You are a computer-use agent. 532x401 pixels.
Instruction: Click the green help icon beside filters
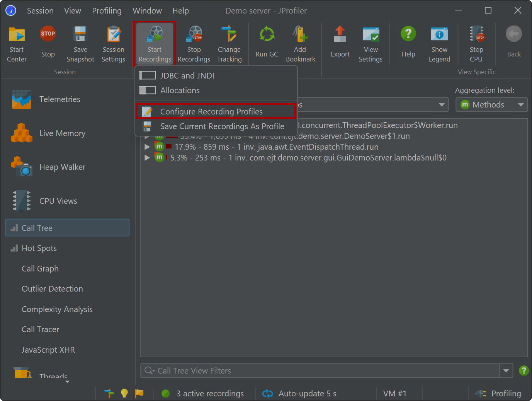click(x=524, y=370)
